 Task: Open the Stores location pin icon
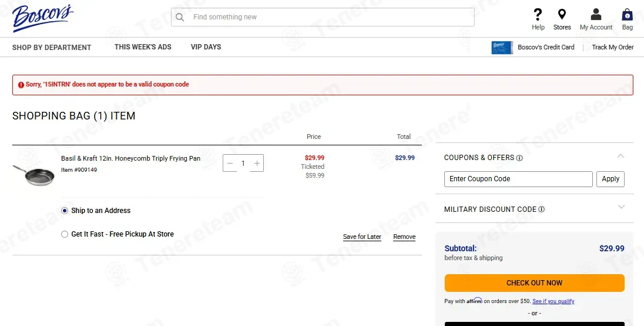point(562,15)
